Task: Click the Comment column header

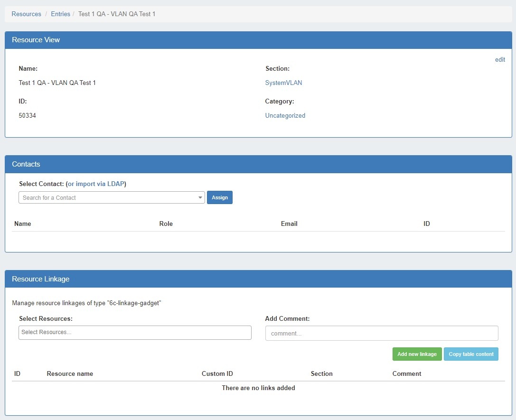Action: click(406, 374)
